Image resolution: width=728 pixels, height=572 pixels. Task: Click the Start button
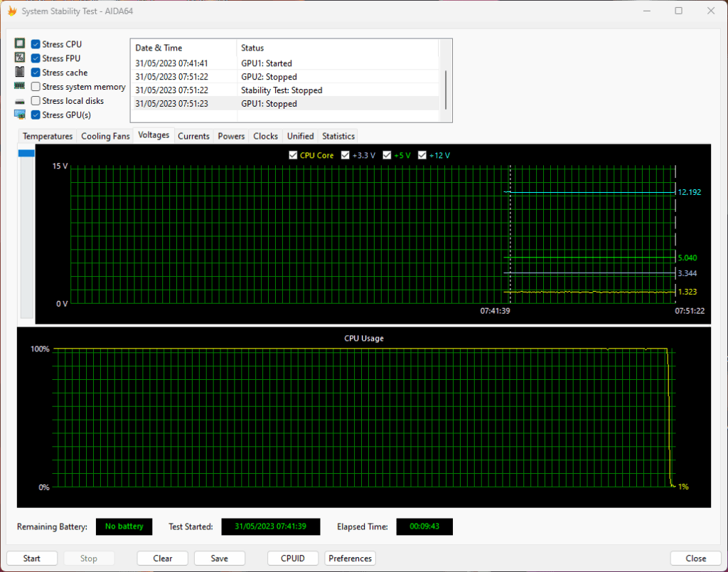pos(32,558)
